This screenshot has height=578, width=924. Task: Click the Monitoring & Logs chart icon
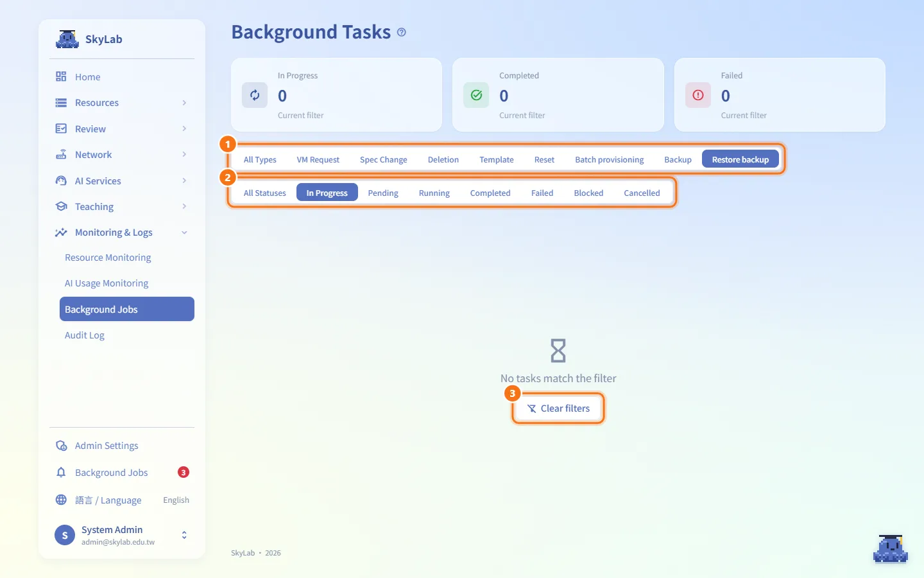tap(61, 232)
